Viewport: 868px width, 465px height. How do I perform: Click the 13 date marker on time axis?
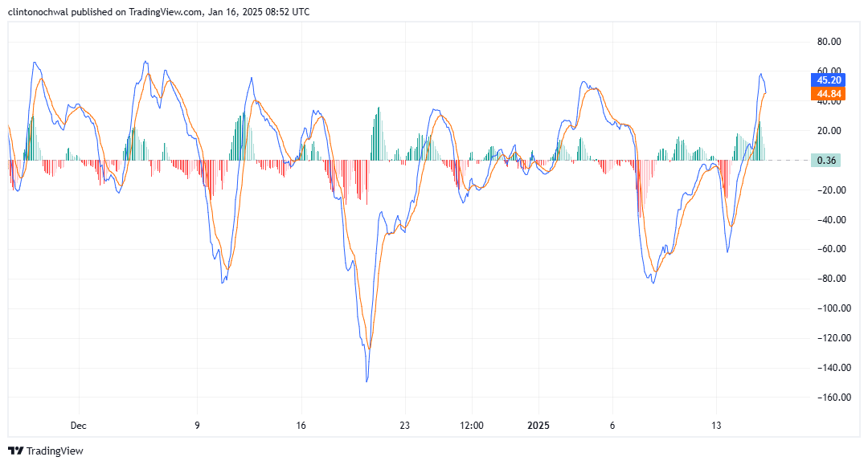(717, 426)
